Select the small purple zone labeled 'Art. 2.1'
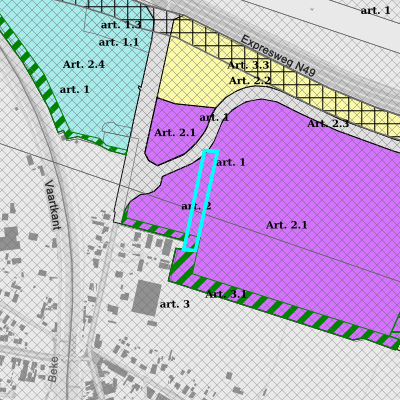The image size is (400, 400). click(177, 133)
